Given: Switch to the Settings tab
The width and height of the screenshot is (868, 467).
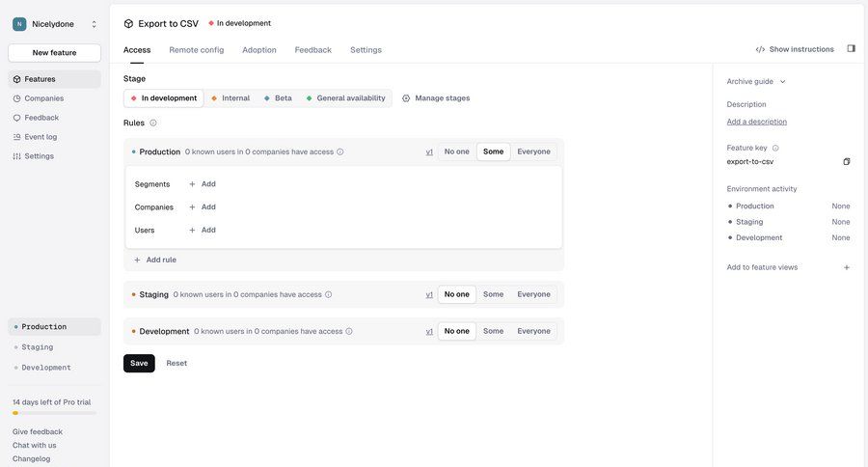Looking at the screenshot, I should (x=366, y=50).
